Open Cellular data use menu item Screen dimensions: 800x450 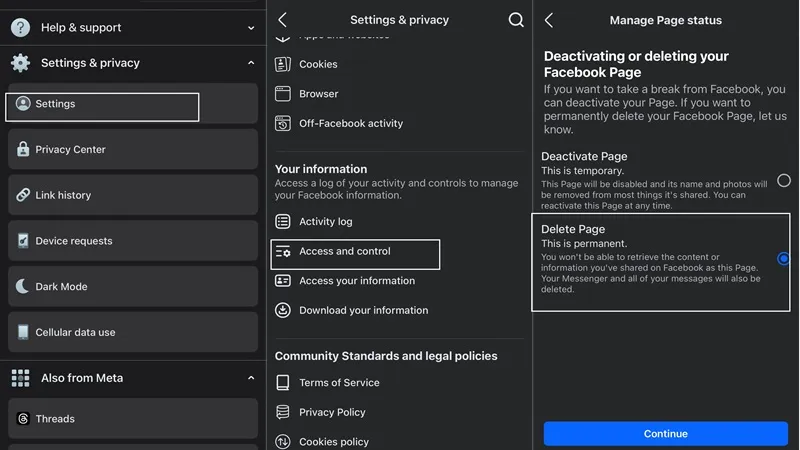click(x=133, y=332)
